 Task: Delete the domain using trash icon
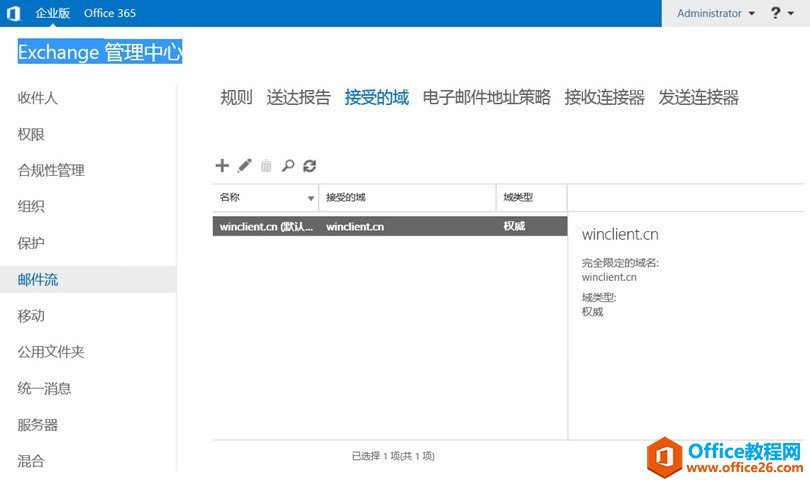point(266,166)
